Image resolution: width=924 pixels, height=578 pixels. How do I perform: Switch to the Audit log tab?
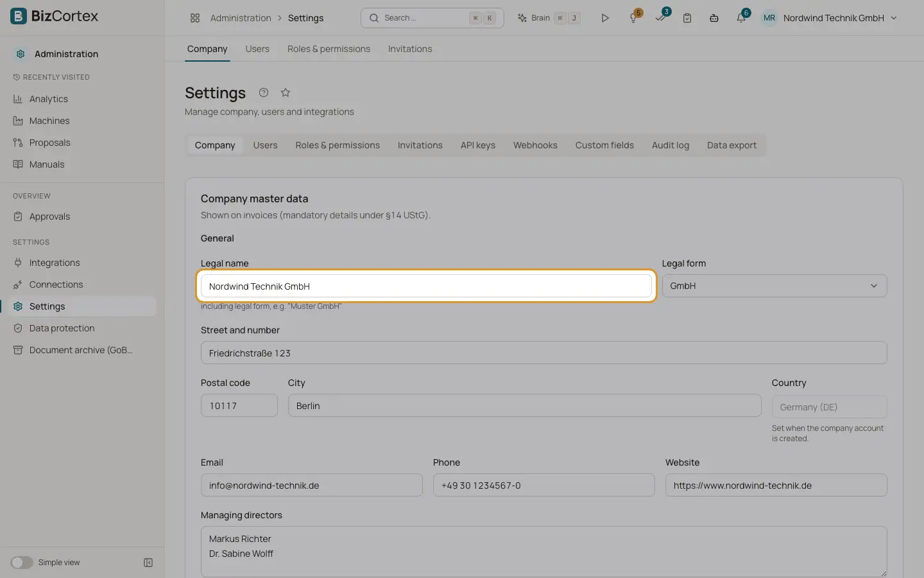click(671, 145)
